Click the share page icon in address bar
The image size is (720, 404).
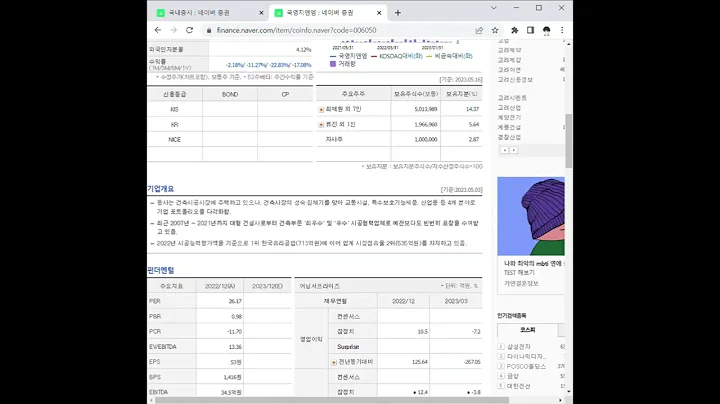pyautogui.click(x=479, y=30)
